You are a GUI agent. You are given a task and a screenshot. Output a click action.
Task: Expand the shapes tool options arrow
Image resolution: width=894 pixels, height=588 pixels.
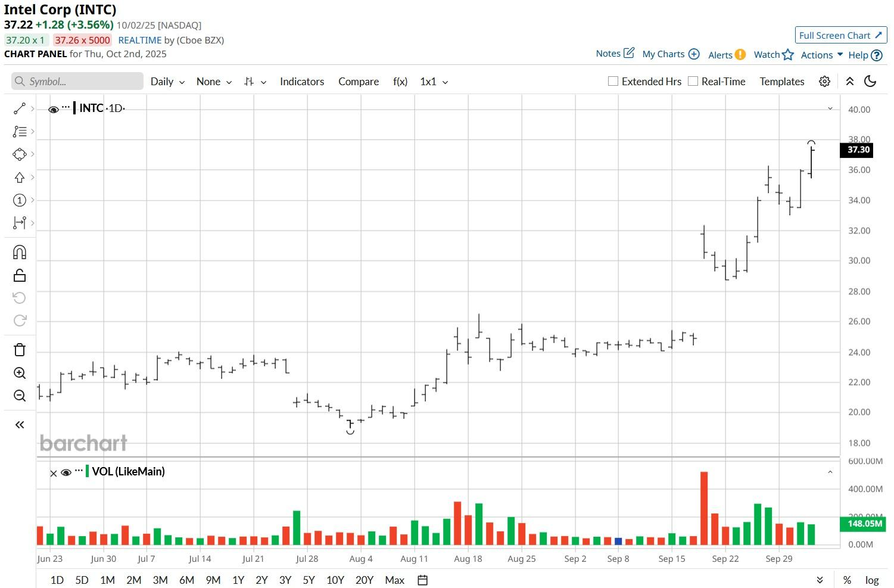pos(33,154)
